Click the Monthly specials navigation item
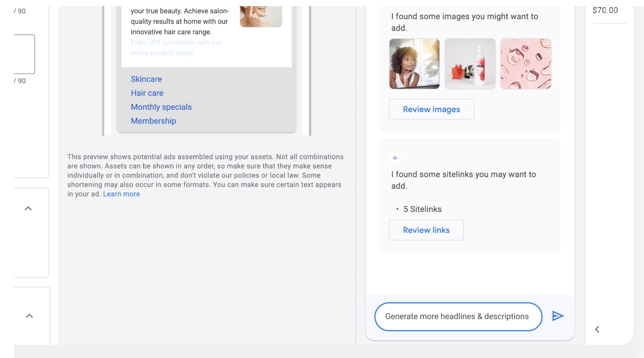644x358 pixels. 161,106
